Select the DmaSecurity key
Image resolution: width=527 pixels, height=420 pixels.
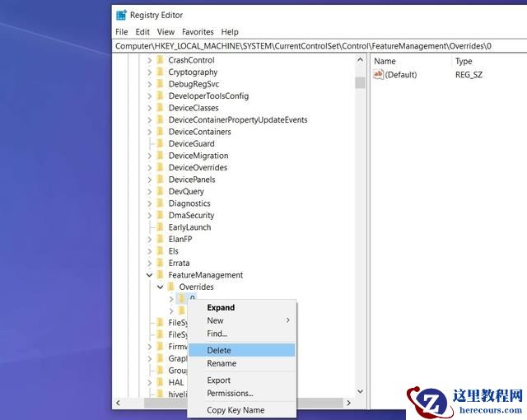[191, 215]
